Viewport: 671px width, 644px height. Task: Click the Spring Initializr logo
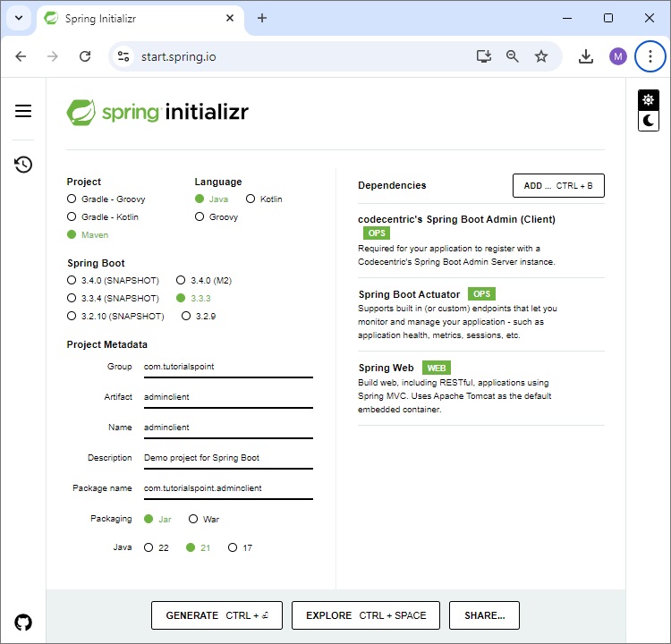tap(157, 112)
